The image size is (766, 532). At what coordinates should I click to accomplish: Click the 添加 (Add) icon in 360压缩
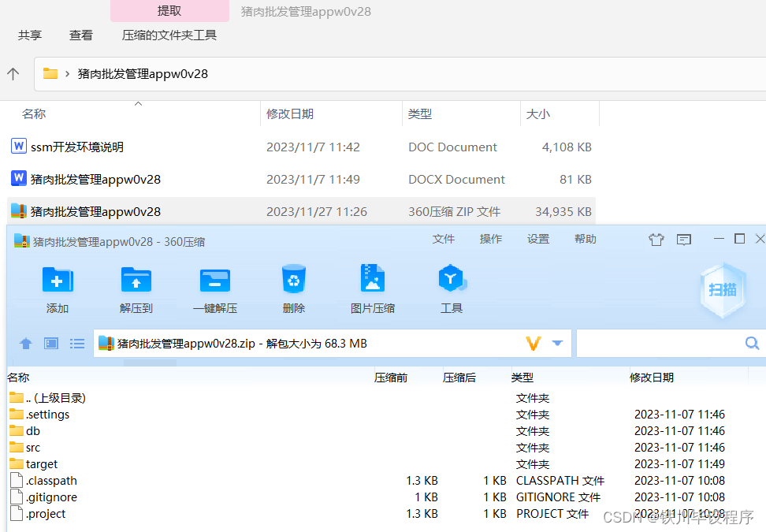tap(58, 280)
